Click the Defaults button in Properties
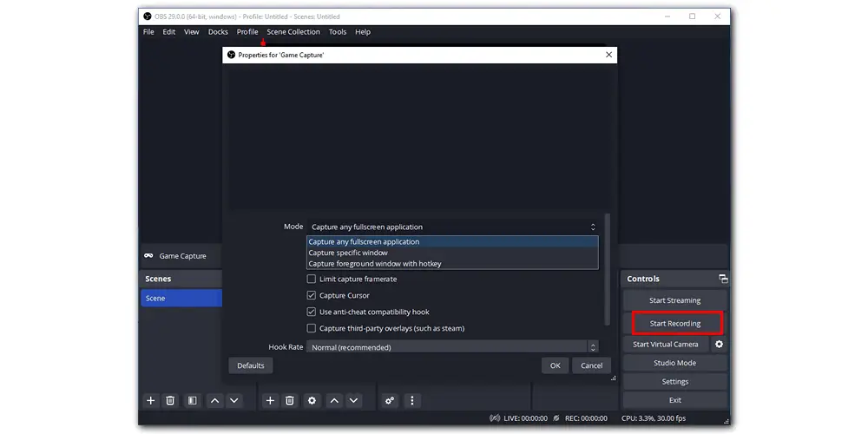The width and height of the screenshot is (868, 434). click(251, 365)
